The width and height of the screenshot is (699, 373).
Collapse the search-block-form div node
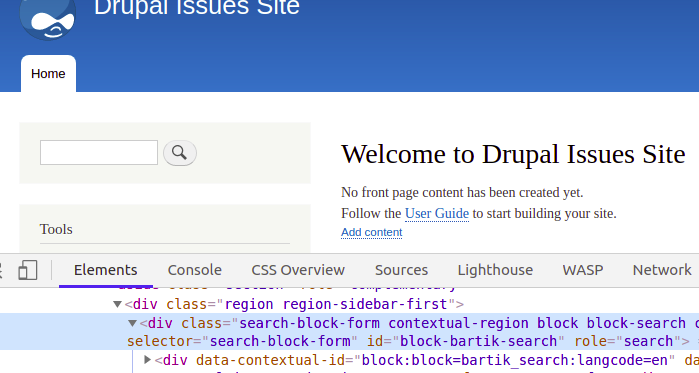[132, 323]
